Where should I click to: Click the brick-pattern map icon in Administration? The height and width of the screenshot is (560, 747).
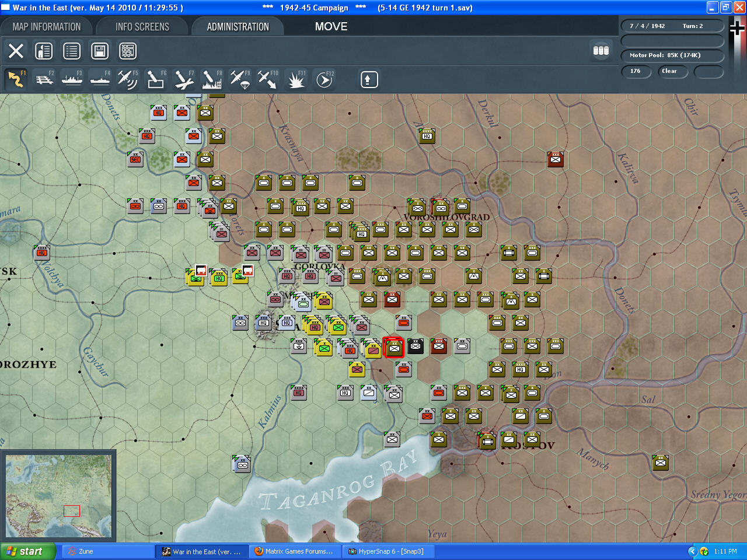pos(128,51)
